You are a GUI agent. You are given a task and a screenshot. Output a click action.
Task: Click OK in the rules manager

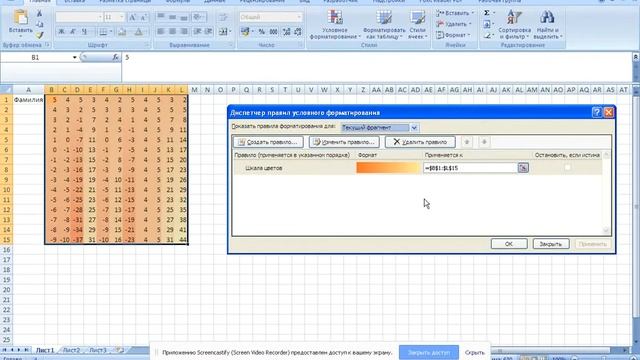pos(509,244)
